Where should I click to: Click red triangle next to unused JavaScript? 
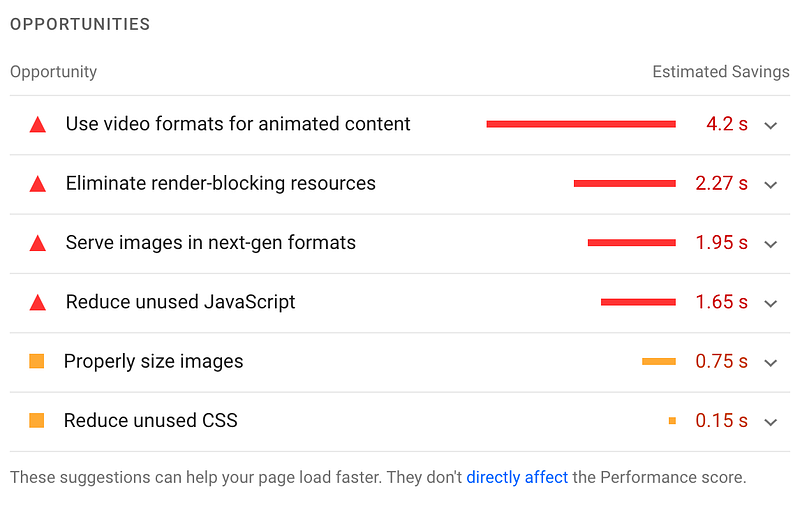tap(38, 302)
